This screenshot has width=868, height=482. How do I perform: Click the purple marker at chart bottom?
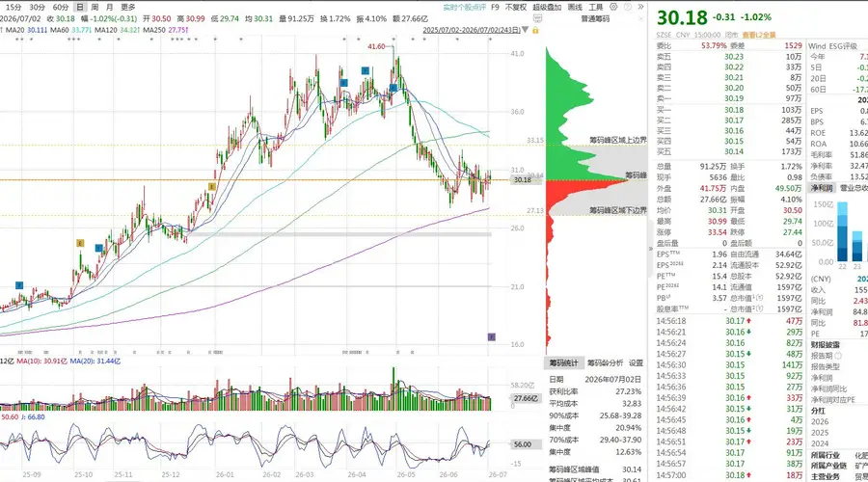[491, 336]
